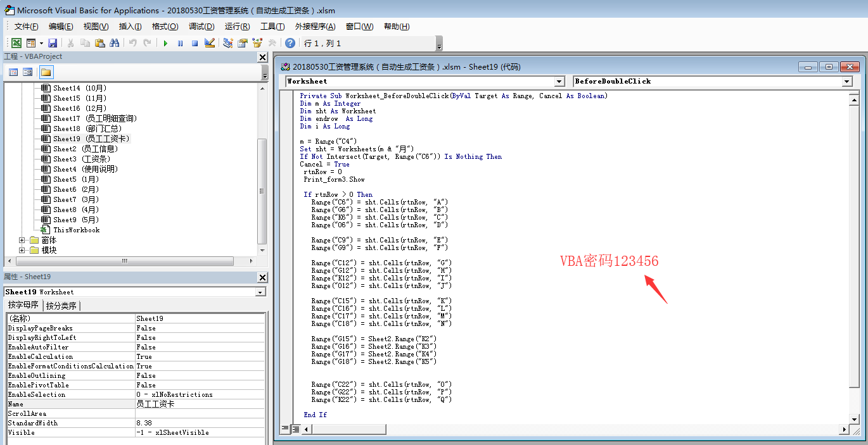Click the project tree vertical scrollbar thumb
This screenshot has width=868, height=445.
coord(262,191)
